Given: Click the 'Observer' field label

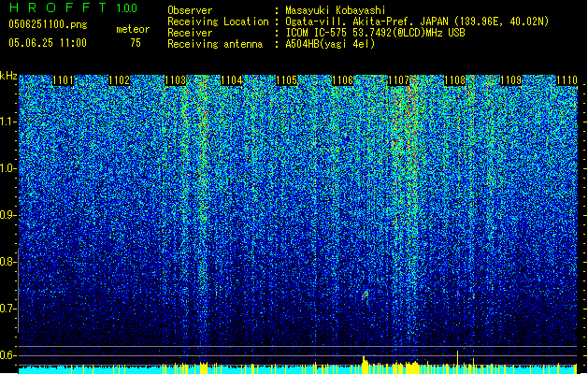Looking at the screenshot, I should (190, 10).
